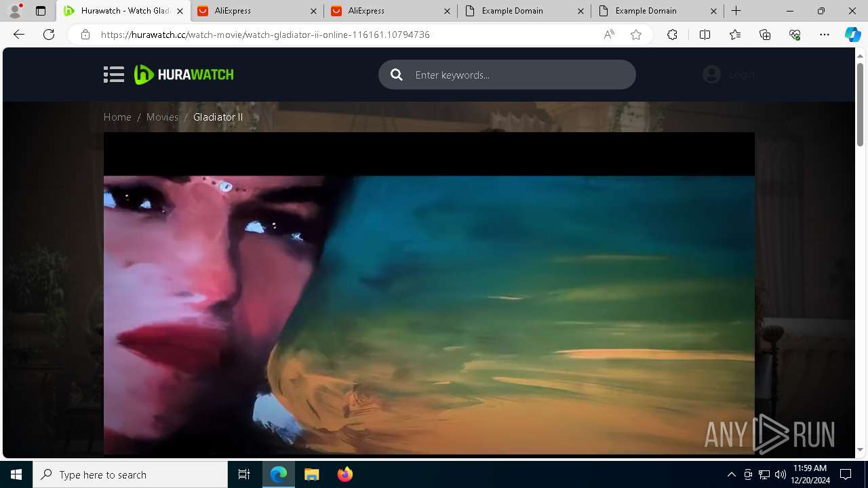Open the notification center icon
This screenshot has width=868, height=488.
click(x=846, y=474)
